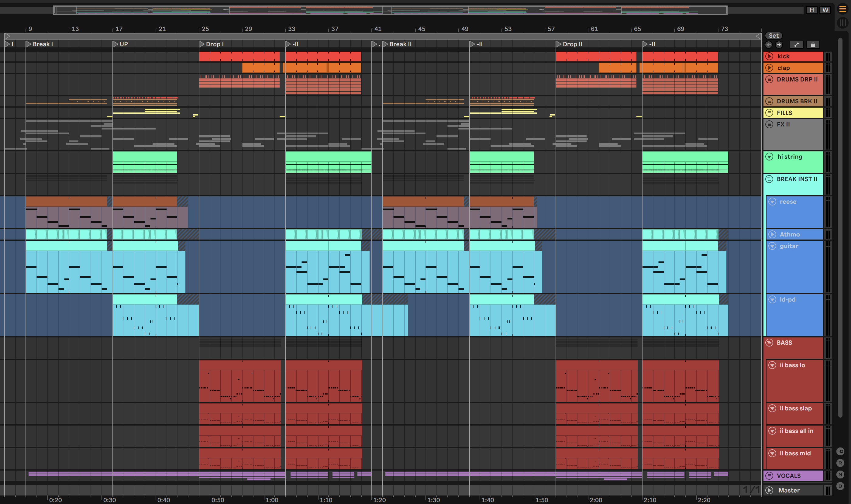Click the FX II group fold icon

click(x=770, y=124)
